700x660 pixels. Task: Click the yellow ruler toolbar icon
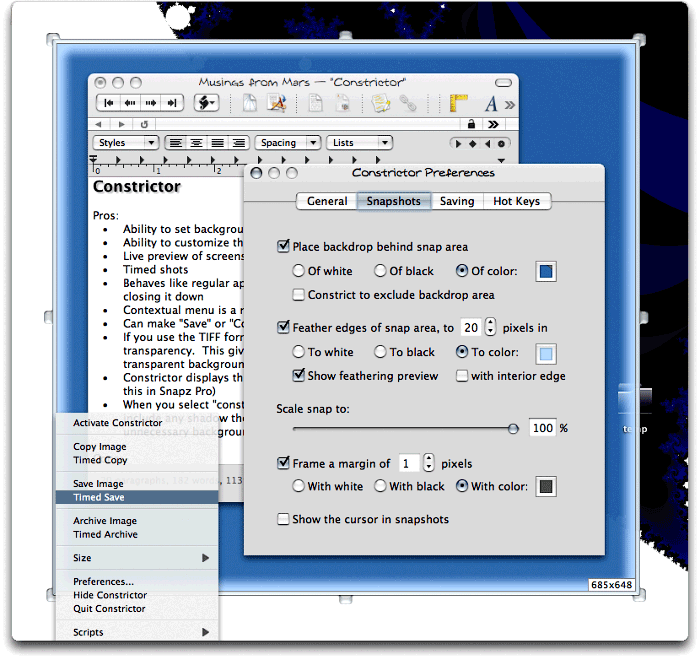(458, 103)
